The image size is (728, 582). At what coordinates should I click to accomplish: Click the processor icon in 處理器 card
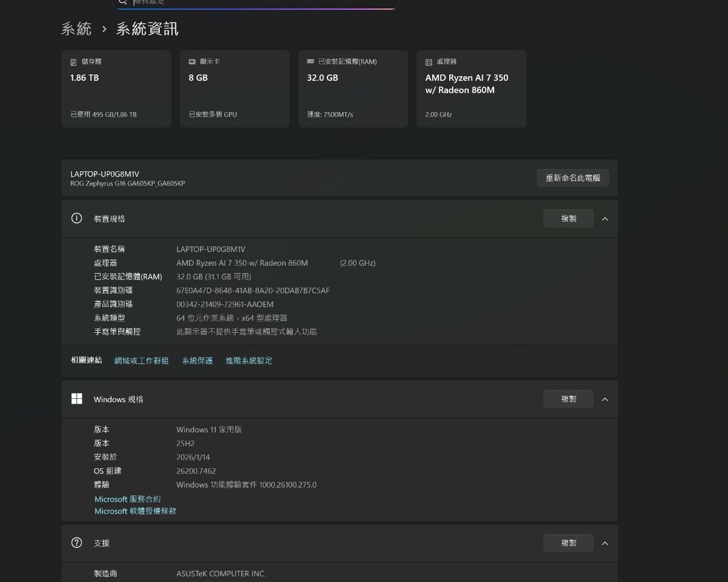[429, 62]
